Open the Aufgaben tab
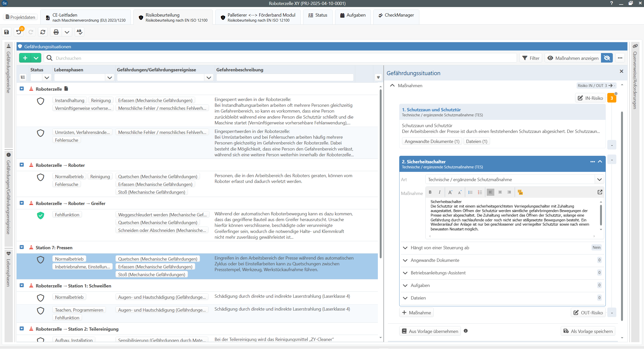This screenshot has width=644, height=349. coord(353,15)
